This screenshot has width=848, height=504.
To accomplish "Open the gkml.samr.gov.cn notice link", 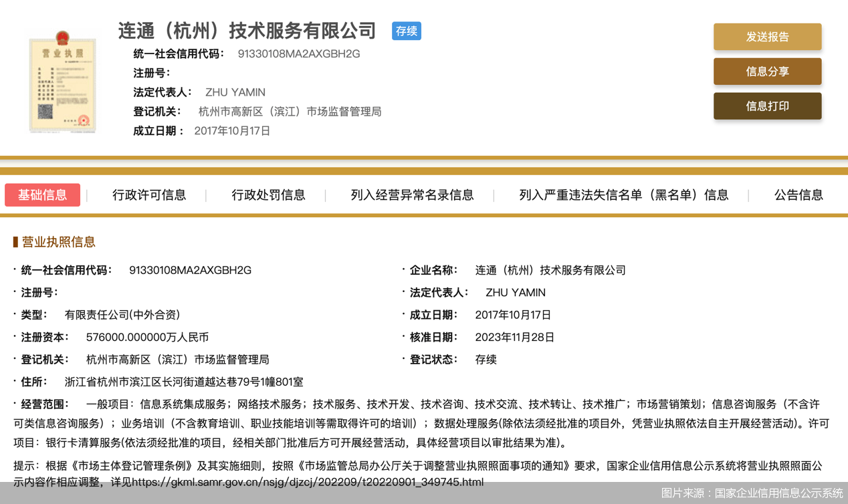I will 307,482.
